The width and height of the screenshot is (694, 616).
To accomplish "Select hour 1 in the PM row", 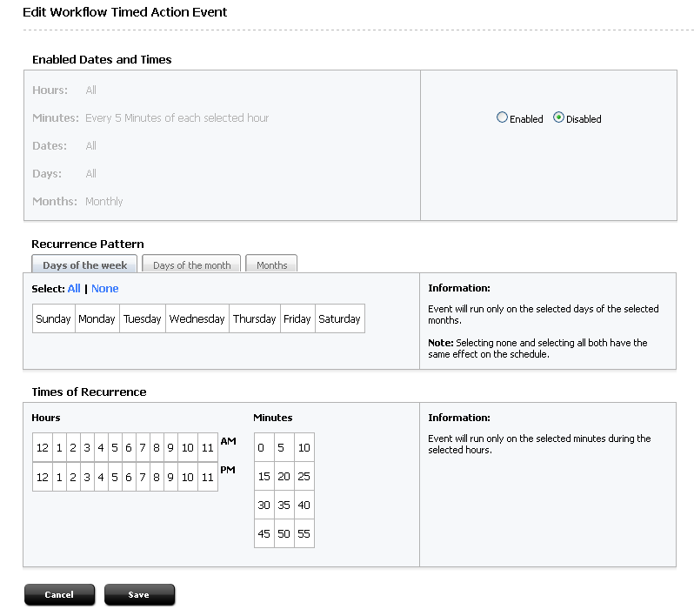I will coord(59,477).
